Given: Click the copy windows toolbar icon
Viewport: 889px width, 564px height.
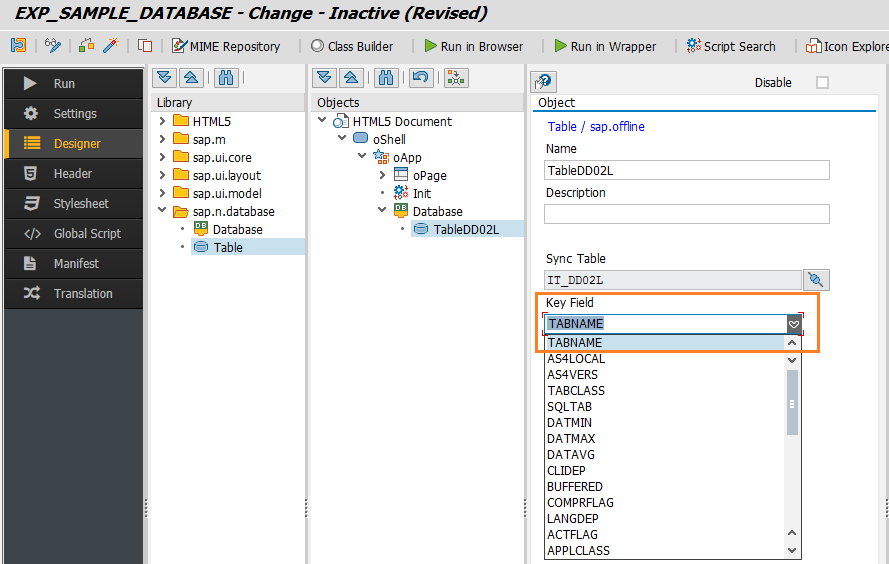Looking at the screenshot, I should (145, 45).
